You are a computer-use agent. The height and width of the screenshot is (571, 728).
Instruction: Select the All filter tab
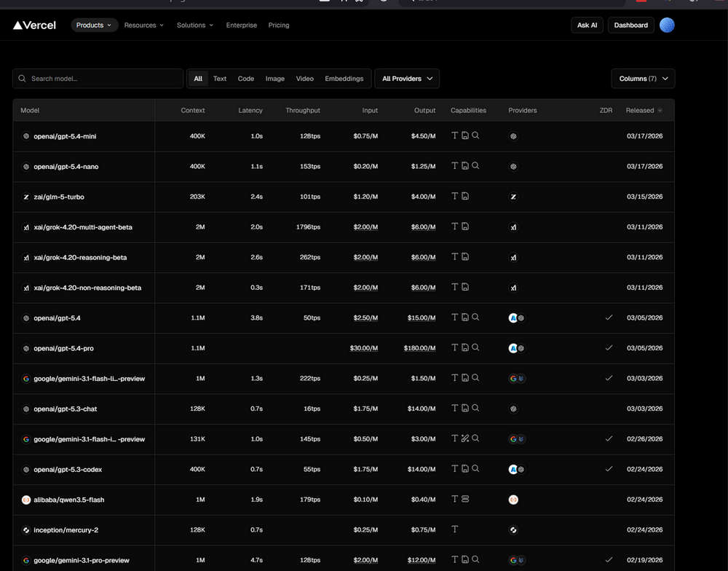(x=198, y=79)
